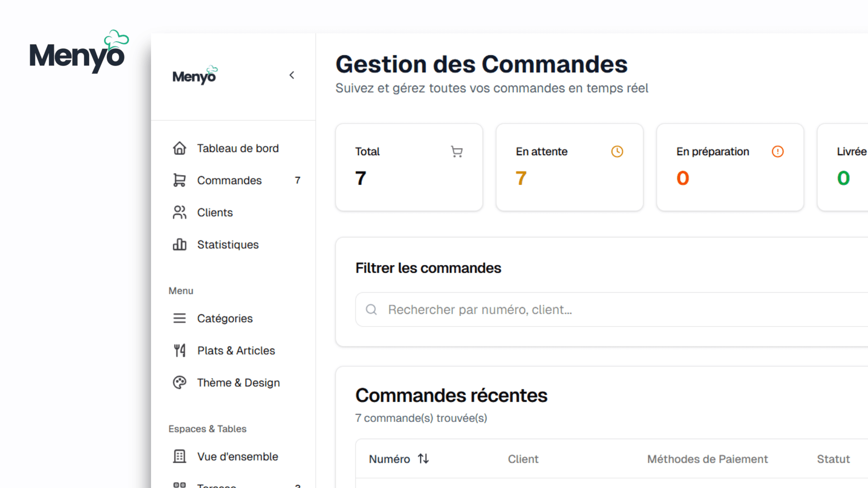Open Tableau de bord
The width and height of the screenshot is (868, 488).
(233, 148)
